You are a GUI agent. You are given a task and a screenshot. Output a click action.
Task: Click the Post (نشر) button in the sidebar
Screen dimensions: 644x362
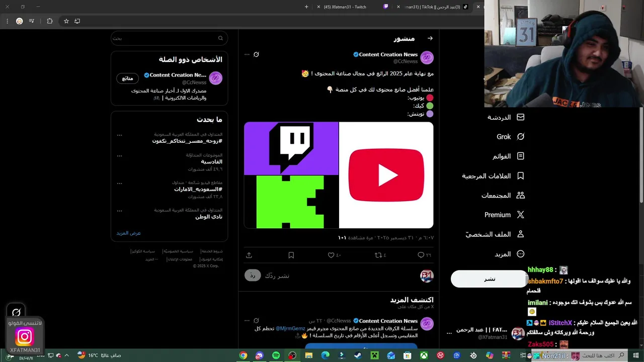pyautogui.click(x=489, y=279)
